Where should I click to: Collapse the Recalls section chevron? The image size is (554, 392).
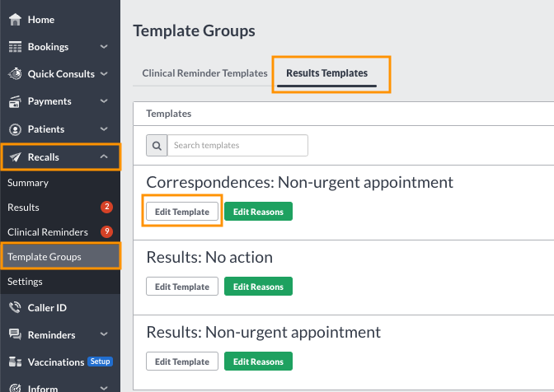click(x=104, y=156)
